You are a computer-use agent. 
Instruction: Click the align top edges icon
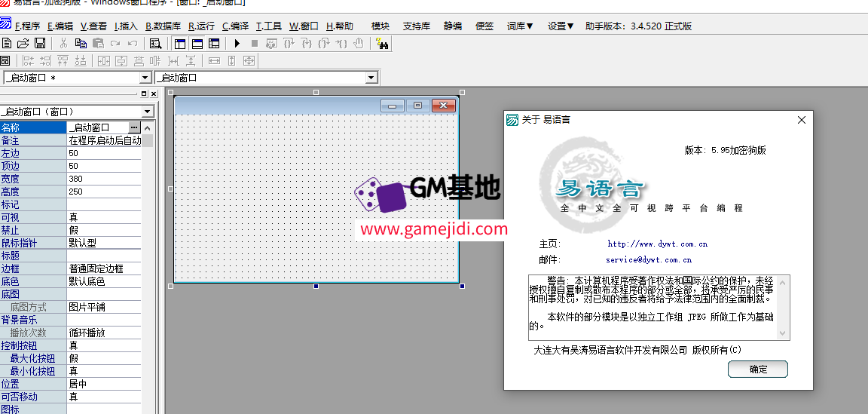pos(63,60)
